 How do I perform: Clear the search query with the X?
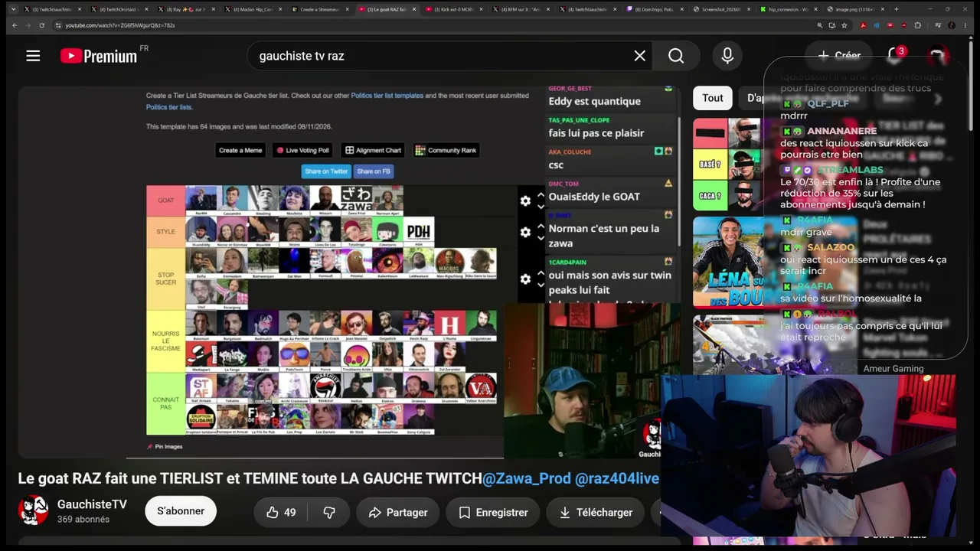[640, 56]
